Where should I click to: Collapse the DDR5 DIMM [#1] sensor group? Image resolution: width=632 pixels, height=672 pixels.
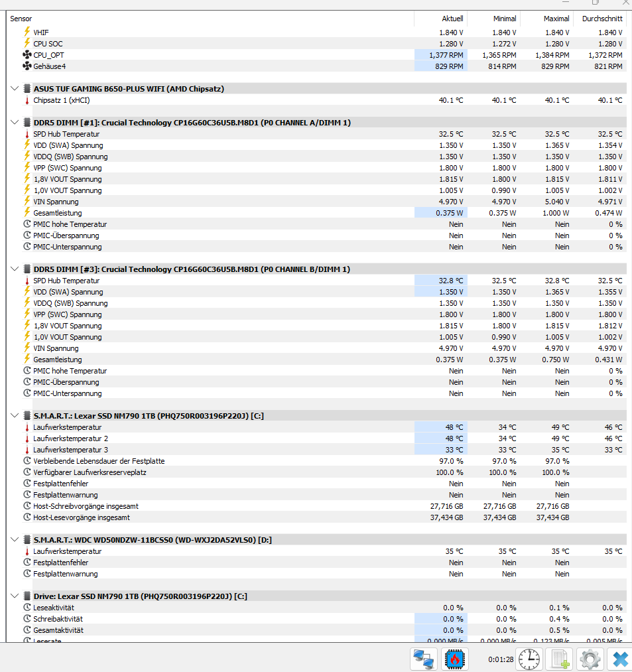point(15,123)
